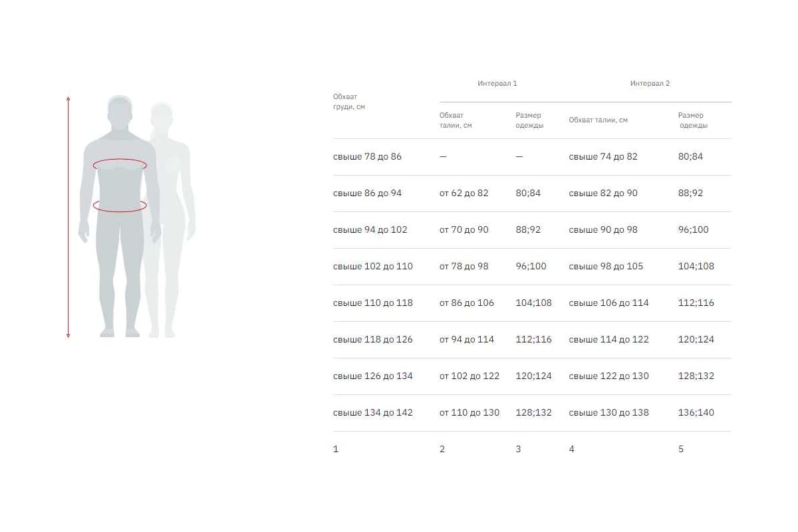Click the chest range свыше 134 до 142
Image resolution: width=798 pixels, height=532 pixels.
pyautogui.click(x=372, y=413)
